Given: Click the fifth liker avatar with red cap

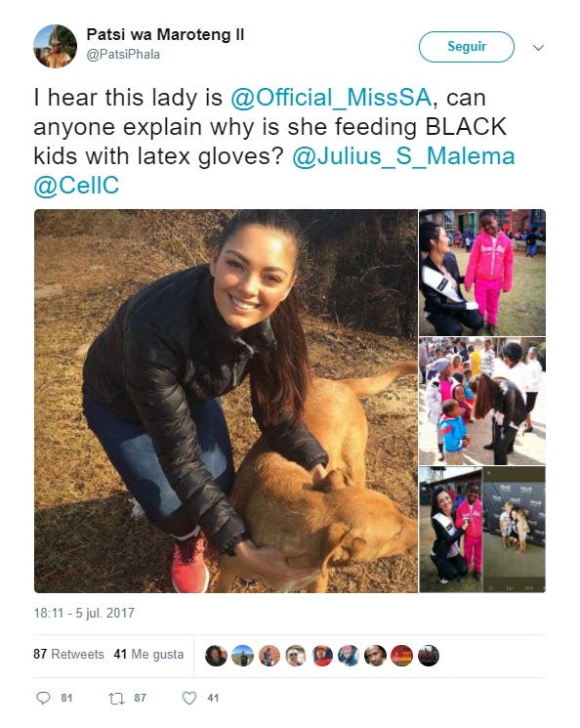Looking at the screenshot, I should point(322,656).
